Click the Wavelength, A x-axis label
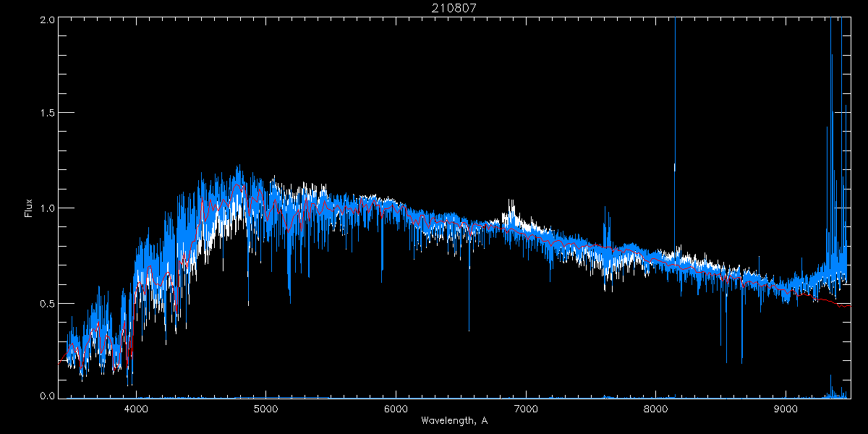868x434 pixels. pyautogui.click(x=454, y=421)
